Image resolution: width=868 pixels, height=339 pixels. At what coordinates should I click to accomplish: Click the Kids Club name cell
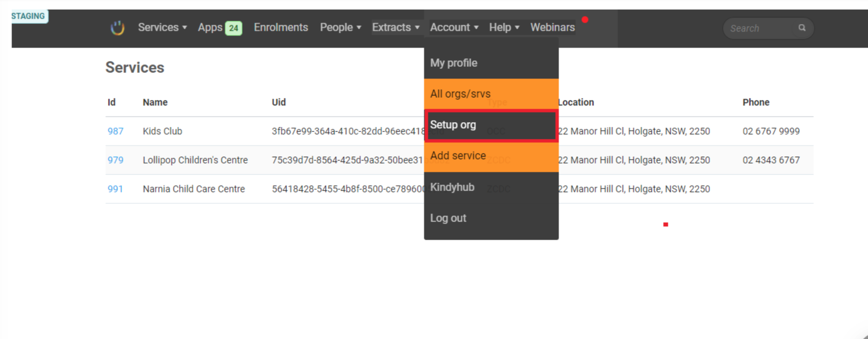[x=162, y=131]
